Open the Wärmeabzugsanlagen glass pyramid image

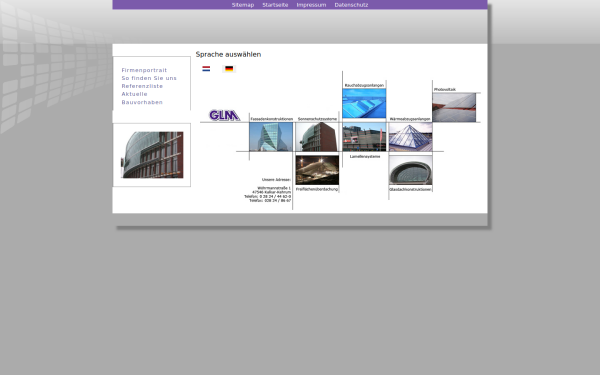click(x=411, y=137)
